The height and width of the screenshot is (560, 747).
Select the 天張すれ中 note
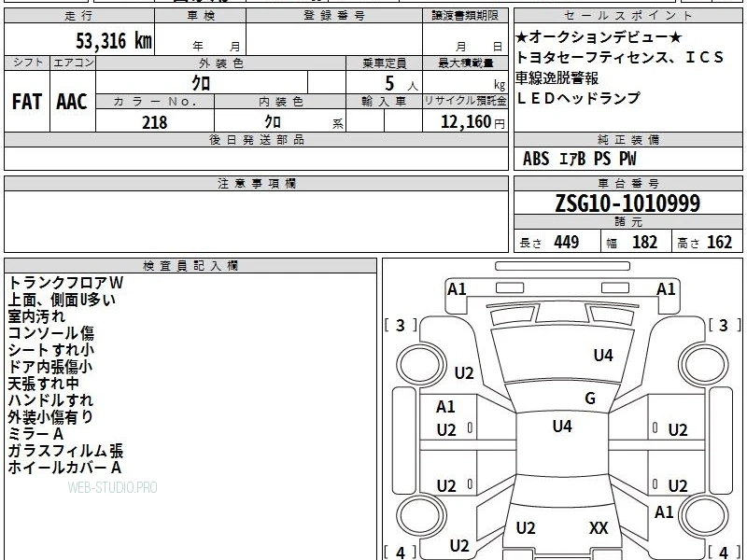click(43, 384)
